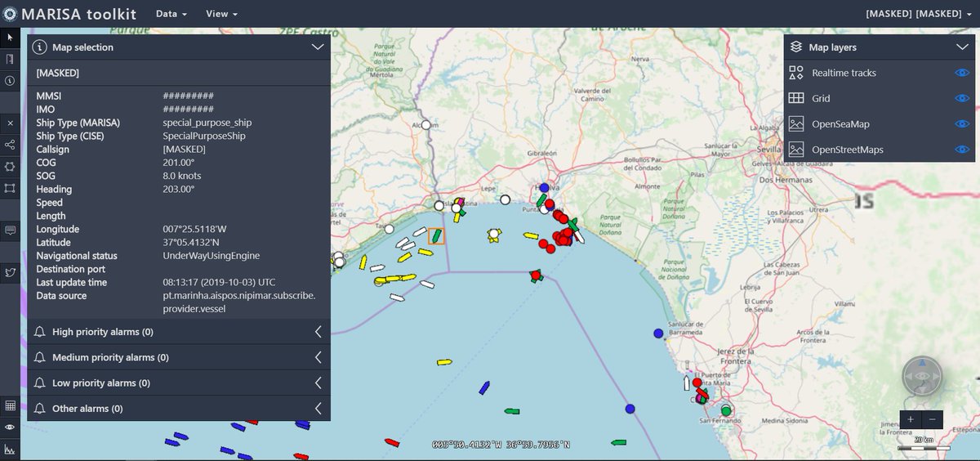Open the masked user account dropdown
This screenshot has height=461, width=980.
coord(919,14)
